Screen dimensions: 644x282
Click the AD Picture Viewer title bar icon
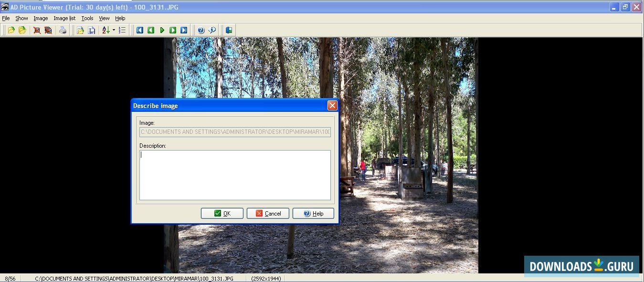(x=5, y=7)
